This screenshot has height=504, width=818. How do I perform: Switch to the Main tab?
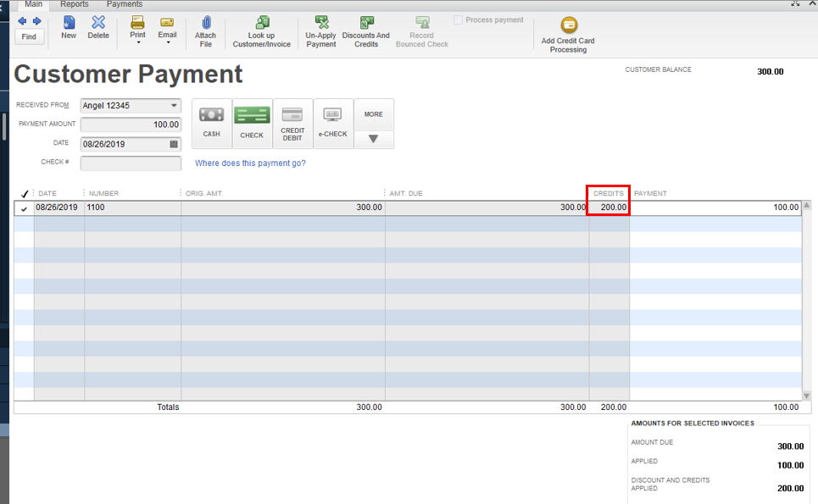click(x=33, y=4)
